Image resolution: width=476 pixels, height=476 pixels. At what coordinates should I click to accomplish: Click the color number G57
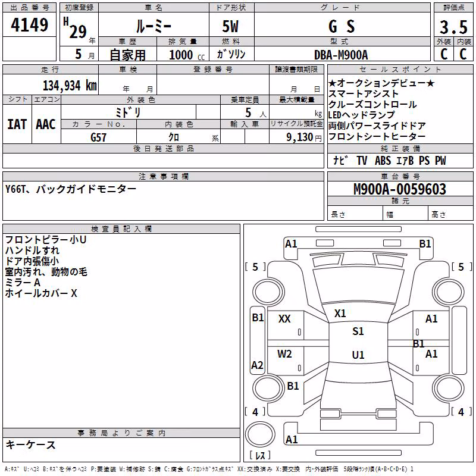pyautogui.click(x=98, y=137)
